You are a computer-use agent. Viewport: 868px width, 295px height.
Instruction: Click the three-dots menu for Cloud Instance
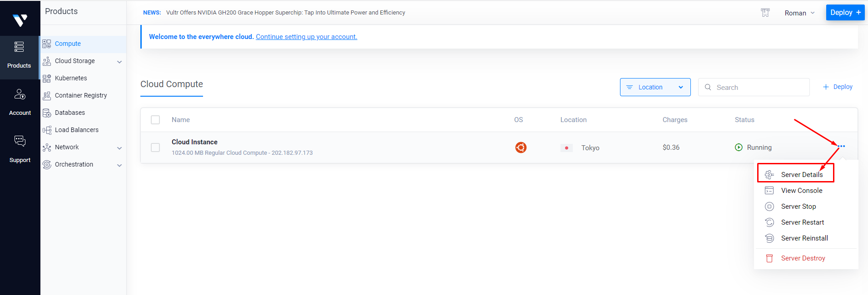coord(841,146)
